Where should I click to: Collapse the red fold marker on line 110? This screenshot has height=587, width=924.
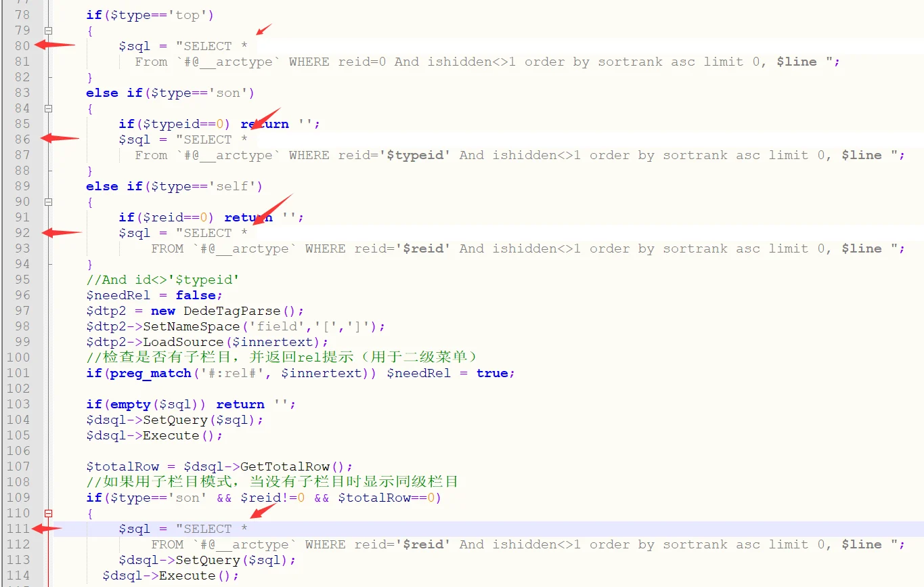tap(48, 513)
